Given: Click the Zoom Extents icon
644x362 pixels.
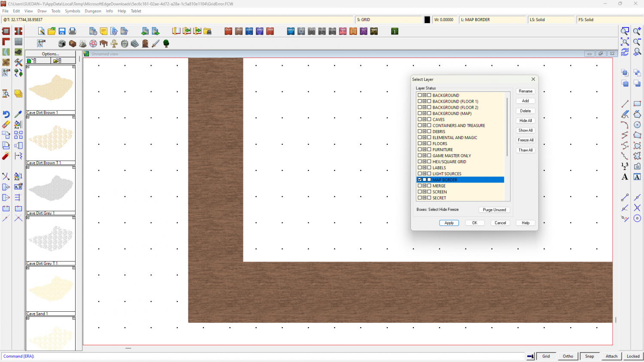Looking at the screenshot, I should [x=625, y=42].
